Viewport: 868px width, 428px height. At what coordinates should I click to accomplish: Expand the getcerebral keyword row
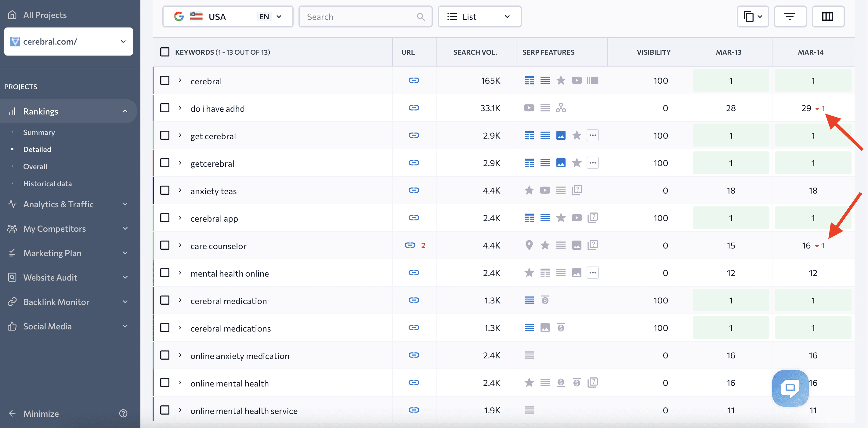pos(180,163)
